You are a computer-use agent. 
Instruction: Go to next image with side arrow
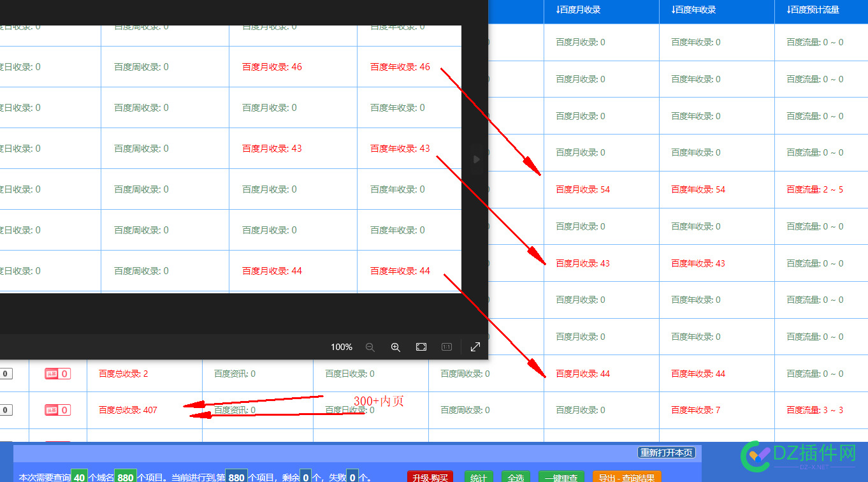476,159
